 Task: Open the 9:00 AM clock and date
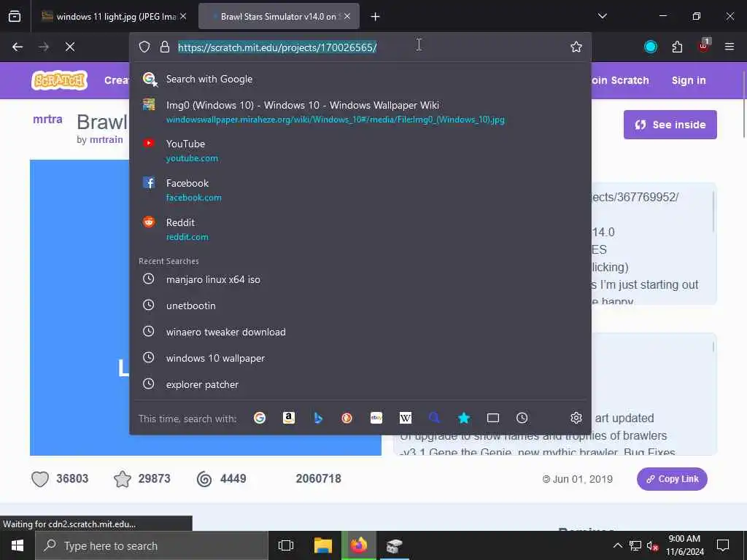[684, 545]
